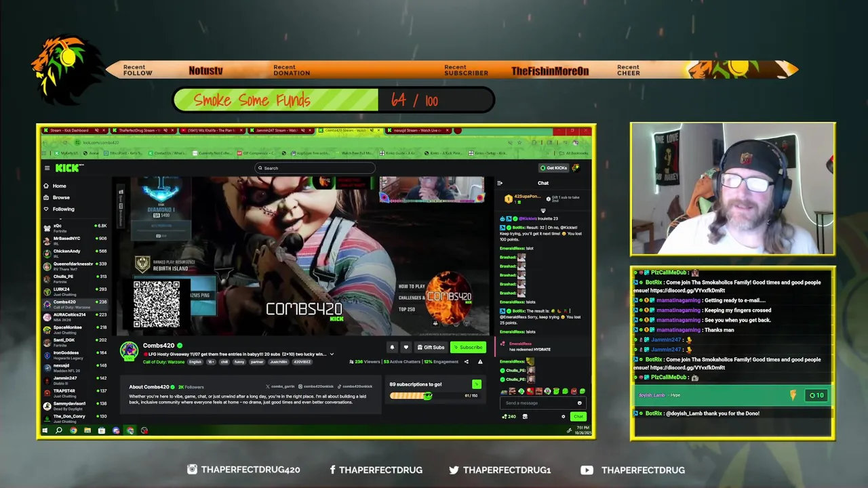Select highlighted Combs420 sidebar row
868x488 pixels.
tap(75, 304)
